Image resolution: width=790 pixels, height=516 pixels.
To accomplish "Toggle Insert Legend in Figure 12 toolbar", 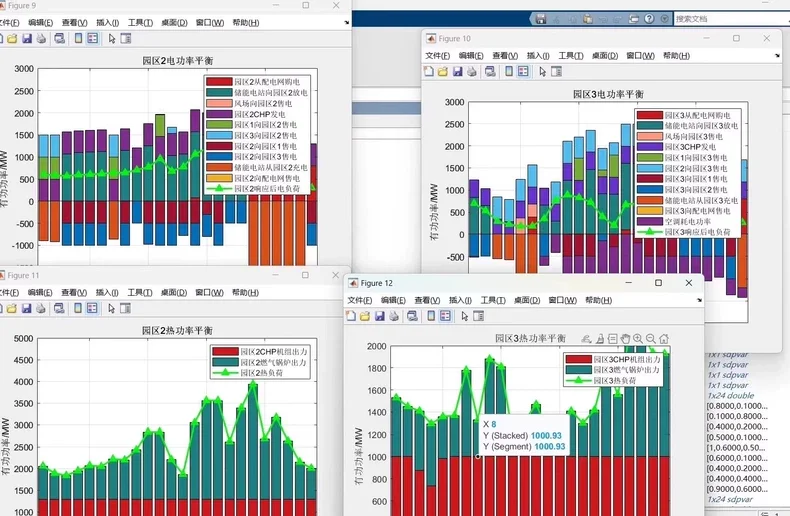I will point(445,316).
